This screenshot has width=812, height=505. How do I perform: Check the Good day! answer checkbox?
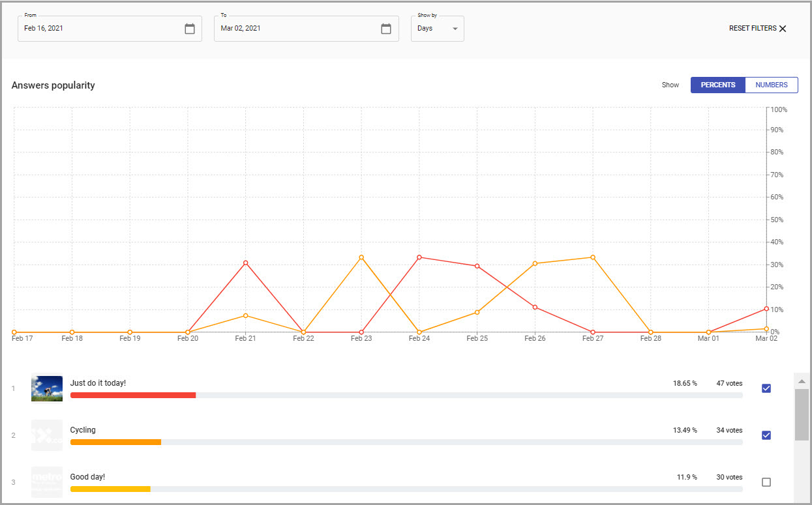pos(766,482)
